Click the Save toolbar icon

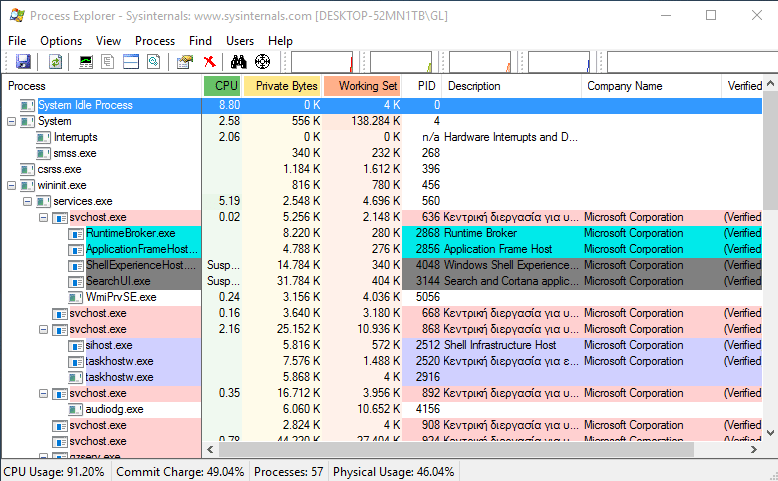click(x=23, y=62)
